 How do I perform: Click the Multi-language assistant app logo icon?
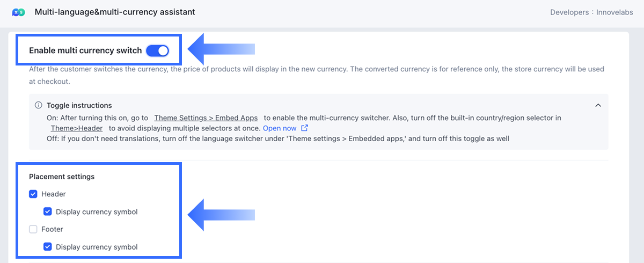click(x=18, y=12)
